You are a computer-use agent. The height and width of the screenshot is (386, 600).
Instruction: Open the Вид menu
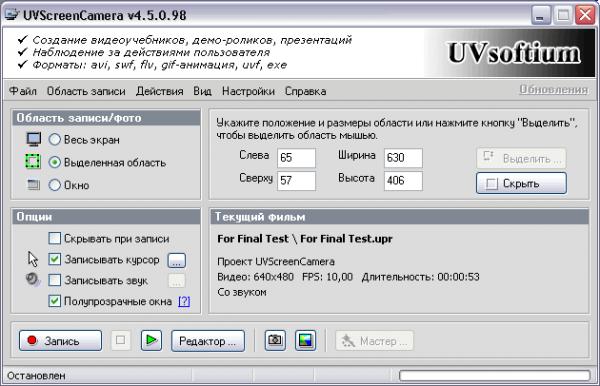[x=202, y=91]
